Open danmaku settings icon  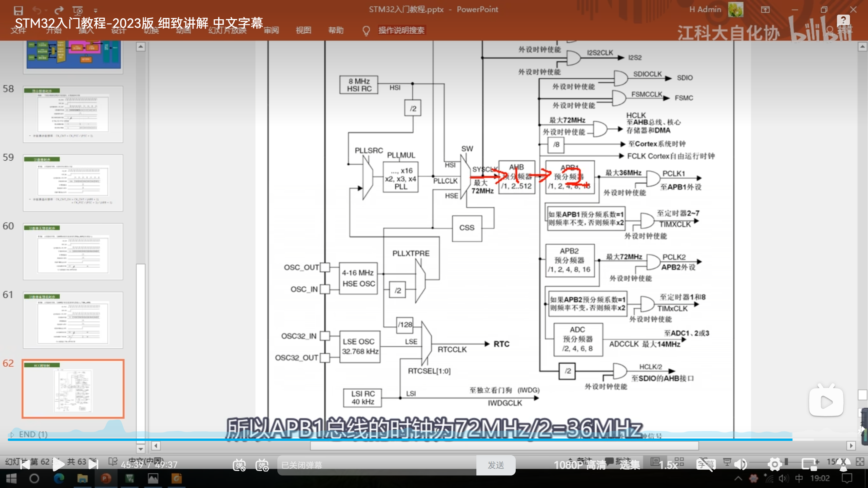click(x=262, y=465)
